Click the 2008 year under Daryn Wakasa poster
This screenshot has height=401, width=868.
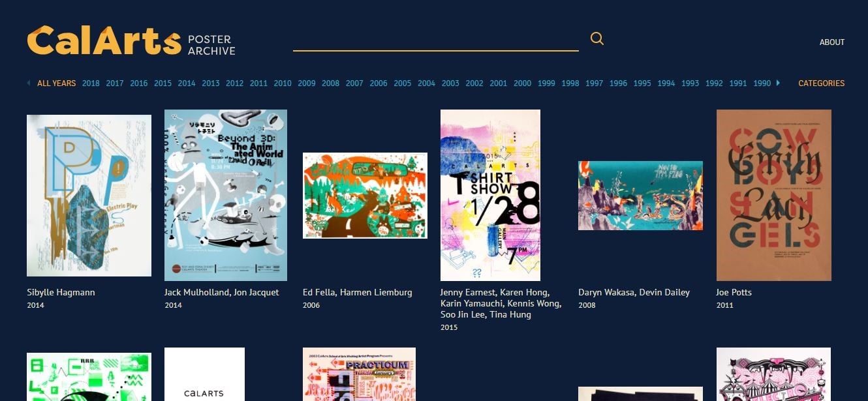tap(587, 305)
